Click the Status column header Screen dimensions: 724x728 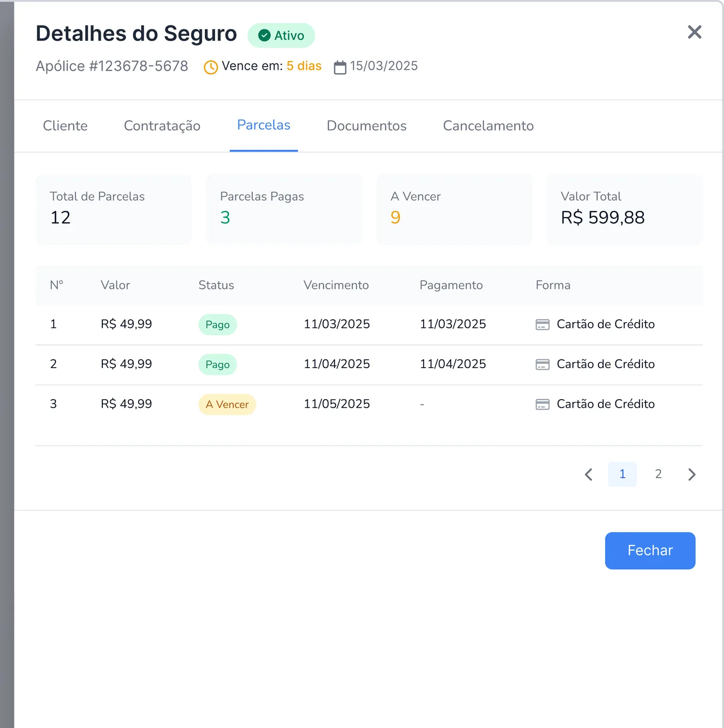(216, 285)
